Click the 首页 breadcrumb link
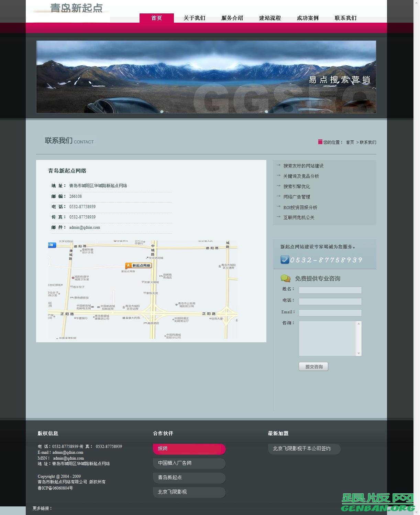The image size is (420, 515). click(x=350, y=142)
